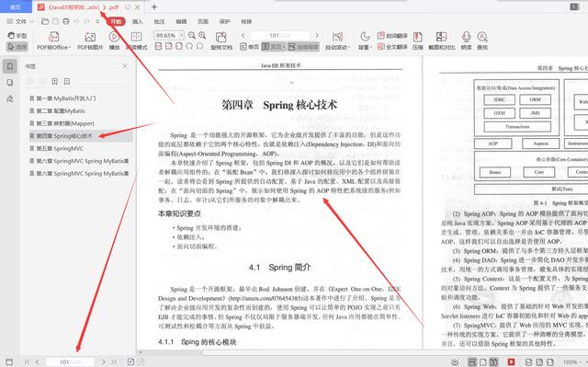588x367 pixels.
Task: Switch to the 编辑 ribbon tab
Action: click(181, 21)
